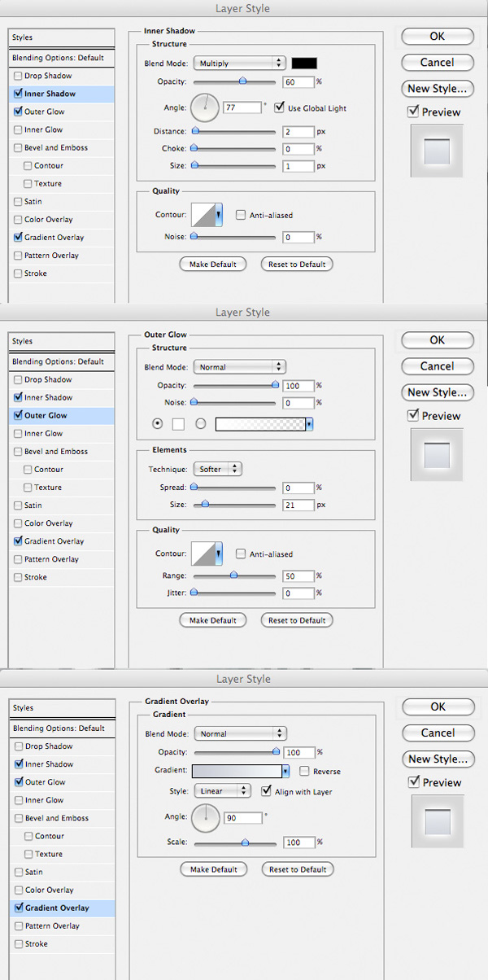Open the Multiply blend mode dropdown

point(239,63)
